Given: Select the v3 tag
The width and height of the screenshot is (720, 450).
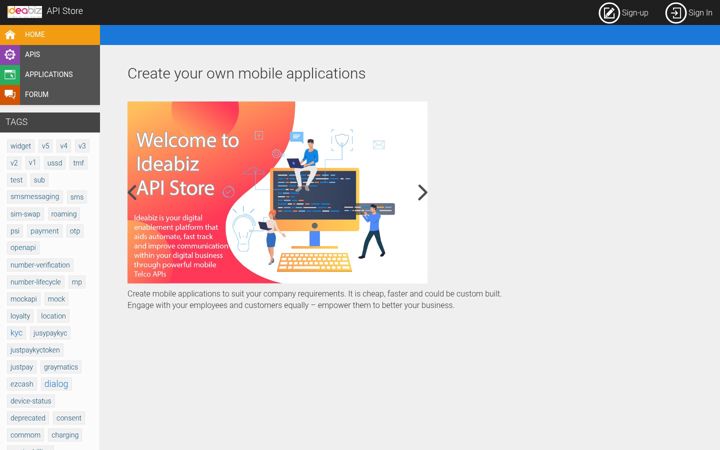Looking at the screenshot, I should point(82,146).
